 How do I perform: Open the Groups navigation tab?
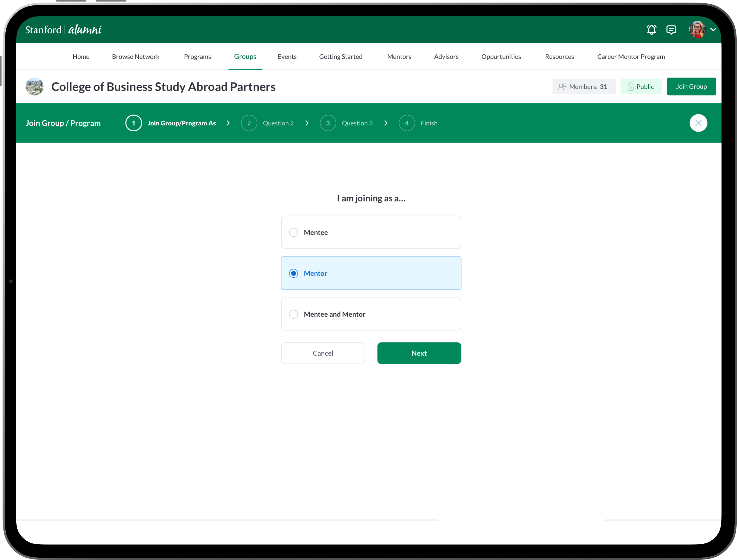pos(245,57)
